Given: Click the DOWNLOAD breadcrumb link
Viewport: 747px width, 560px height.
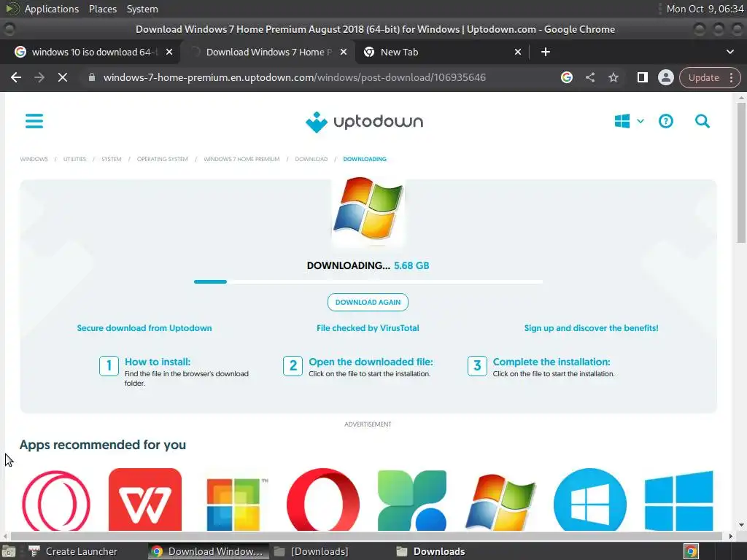Looking at the screenshot, I should pyautogui.click(x=311, y=159).
